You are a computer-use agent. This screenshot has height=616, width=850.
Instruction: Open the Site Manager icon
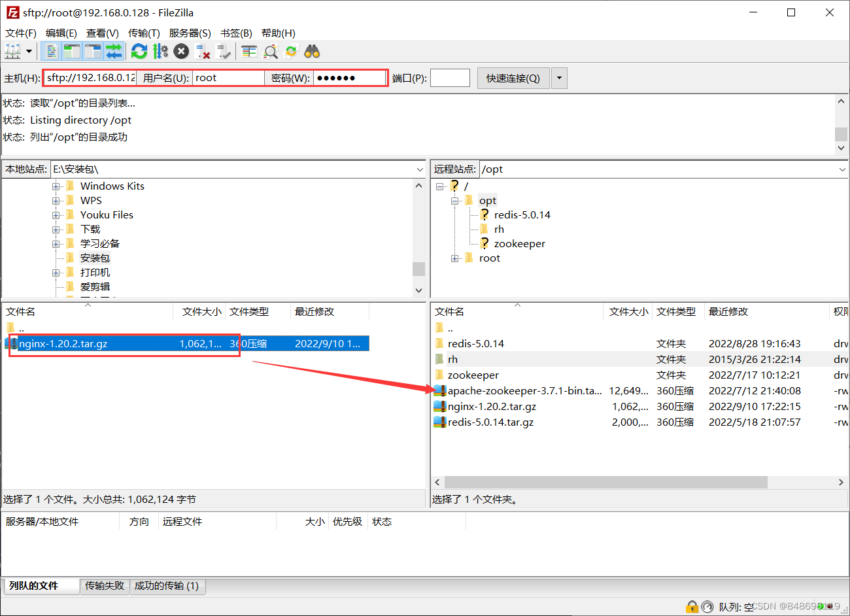click(x=12, y=51)
